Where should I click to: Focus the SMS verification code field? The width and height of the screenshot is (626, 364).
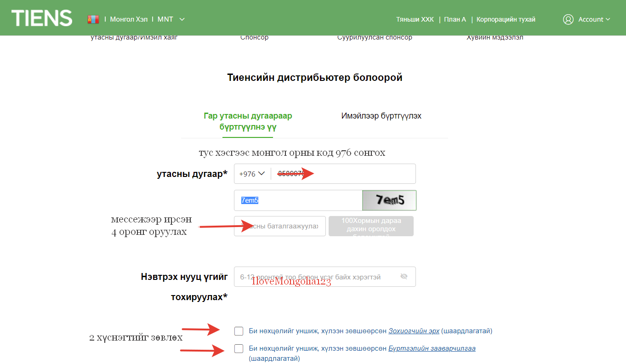point(279,226)
